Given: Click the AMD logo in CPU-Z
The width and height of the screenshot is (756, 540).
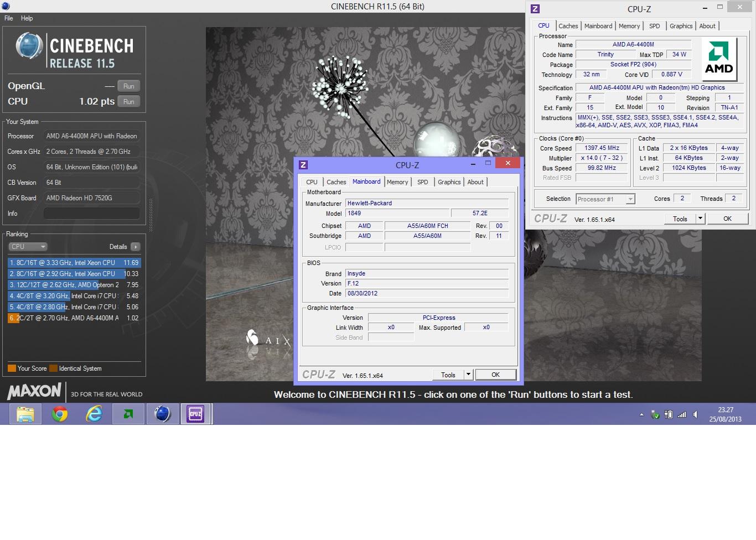Looking at the screenshot, I should point(719,59).
